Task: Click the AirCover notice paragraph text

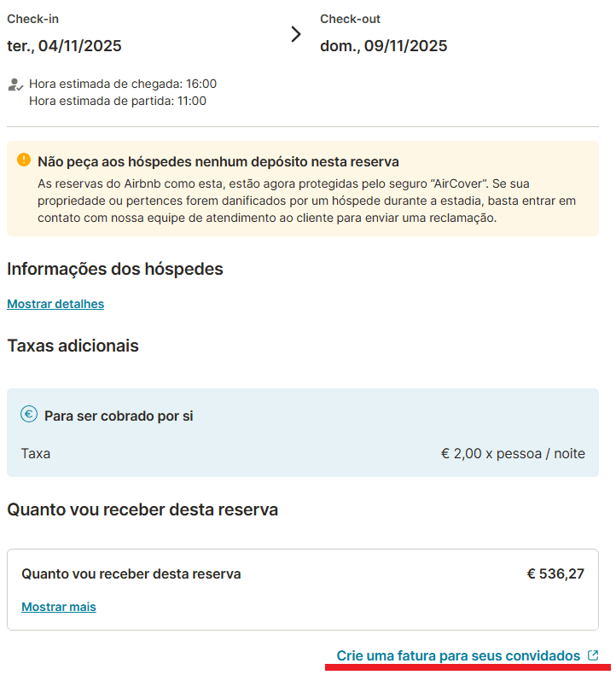Action: pos(307,201)
